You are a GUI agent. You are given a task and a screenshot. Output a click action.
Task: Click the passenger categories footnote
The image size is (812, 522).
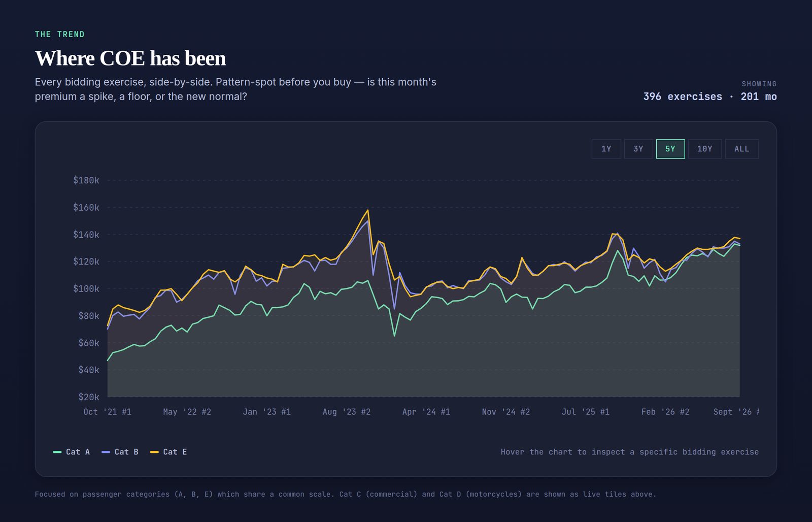click(x=346, y=494)
